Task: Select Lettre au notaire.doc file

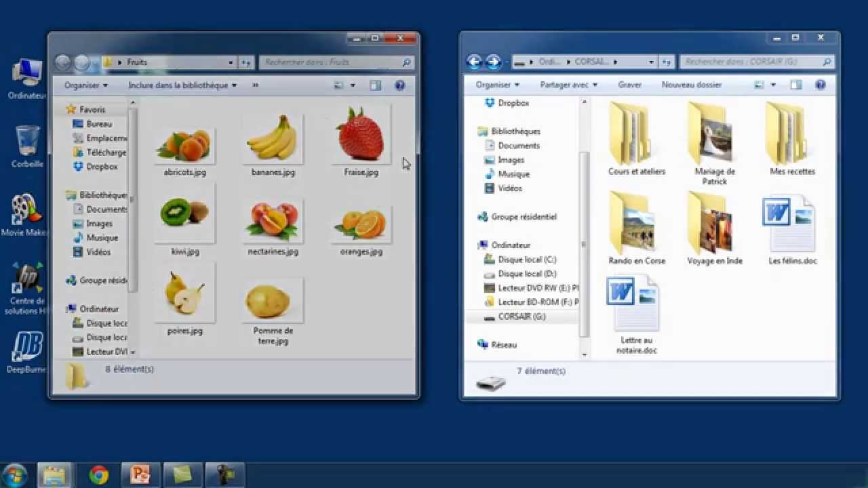Action: click(x=636, y=314)
